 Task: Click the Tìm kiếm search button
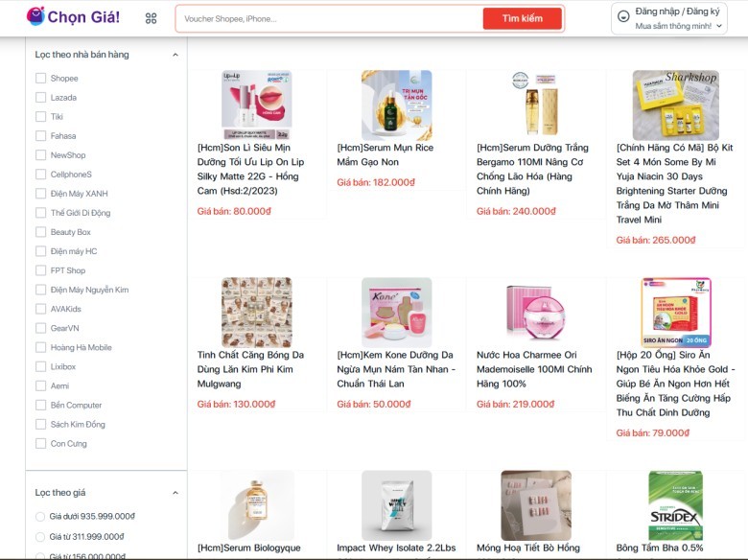522,18
